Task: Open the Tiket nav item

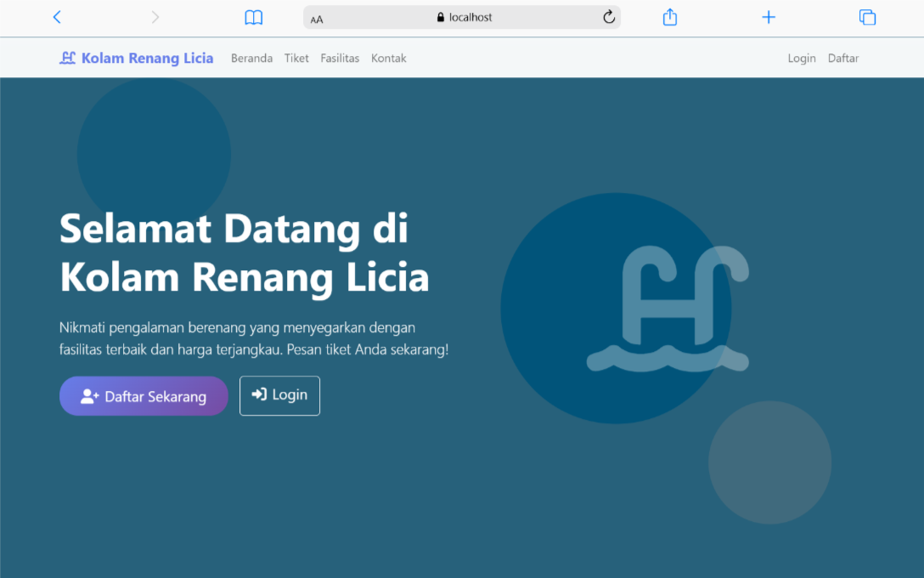Action: pyautogui.click(x=296, y=59)
